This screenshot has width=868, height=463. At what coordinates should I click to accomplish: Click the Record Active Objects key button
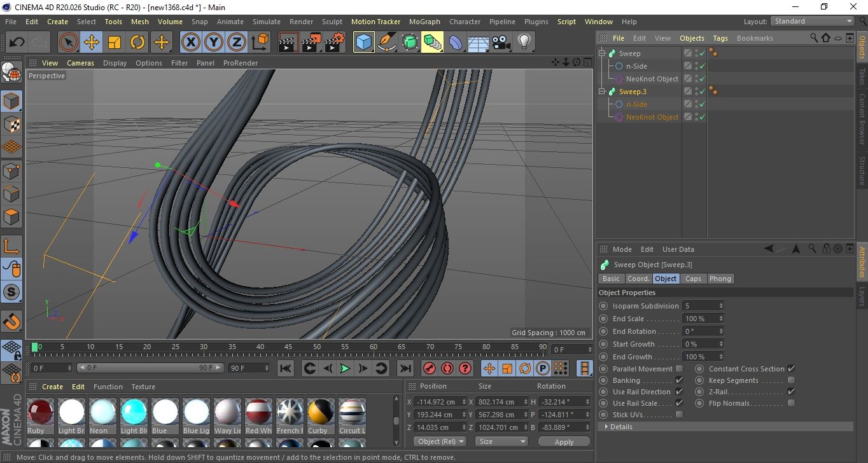click(x=430, y=368)
